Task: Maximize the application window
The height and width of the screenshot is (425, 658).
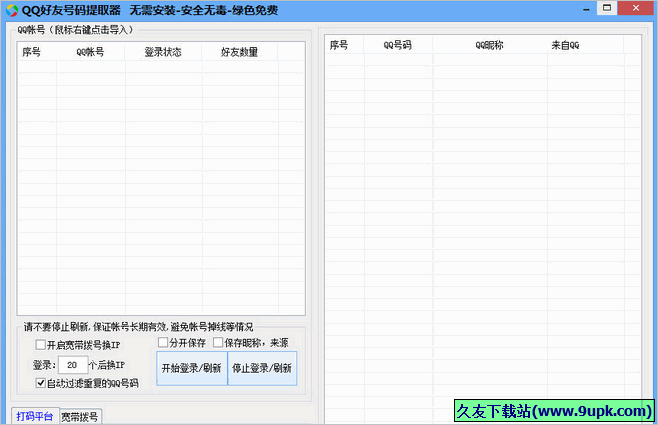Action: 607,8
